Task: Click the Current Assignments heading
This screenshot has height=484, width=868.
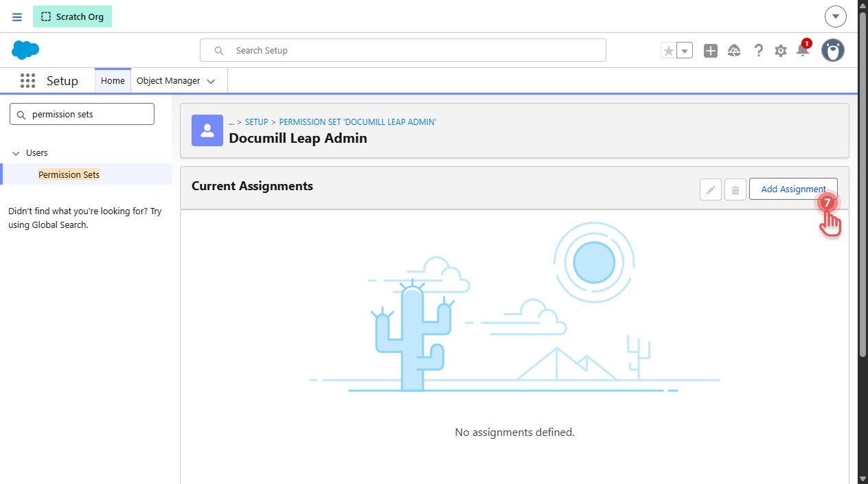Action: (252, 186)
